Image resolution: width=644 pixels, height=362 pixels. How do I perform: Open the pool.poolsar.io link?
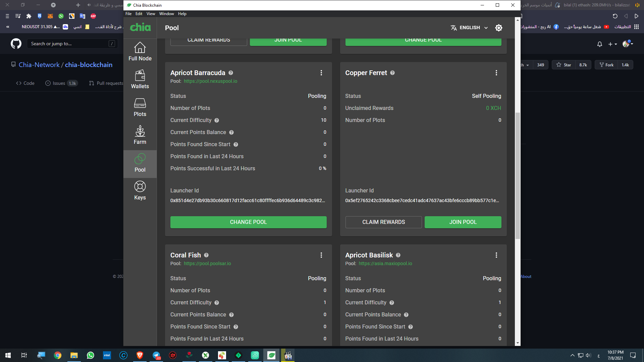pyautogui.click(x=207, y=263)
